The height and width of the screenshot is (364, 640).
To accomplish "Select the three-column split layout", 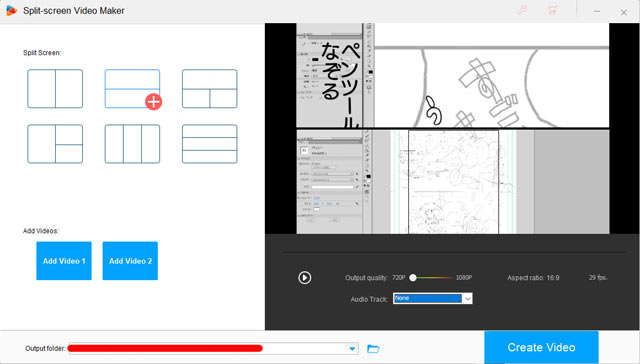I will [132, 144].
